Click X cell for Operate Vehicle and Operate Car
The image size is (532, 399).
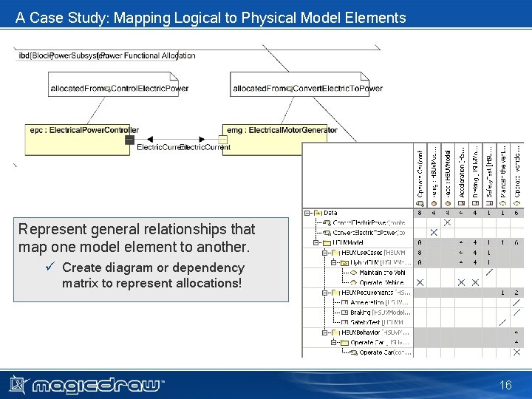click(420, 282)
